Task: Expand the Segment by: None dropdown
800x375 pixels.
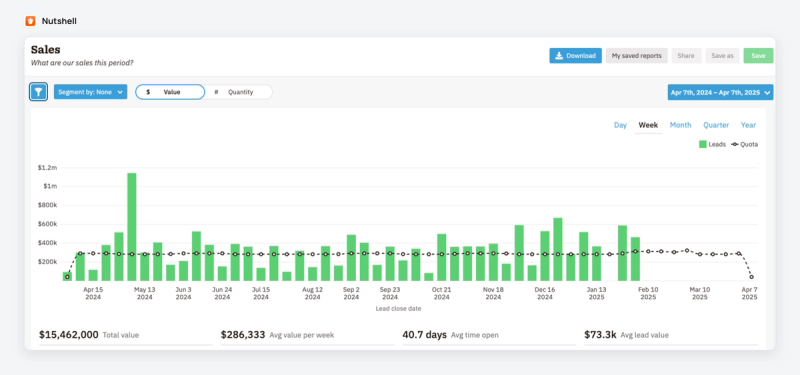Action: click(90, 92)
